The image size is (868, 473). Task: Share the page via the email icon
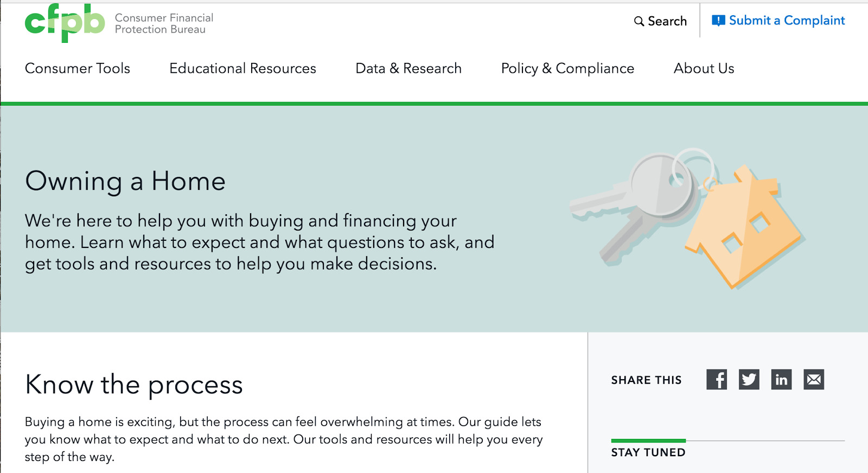pyautogui.click(x=813, y=380)
